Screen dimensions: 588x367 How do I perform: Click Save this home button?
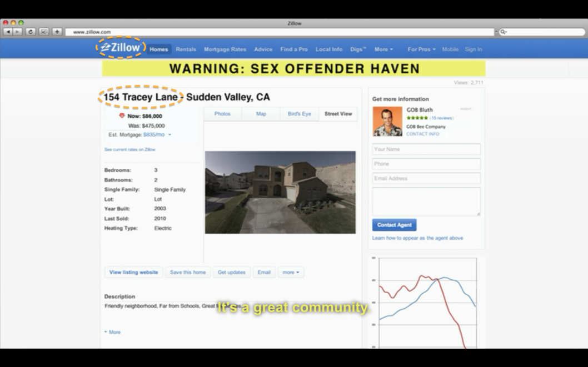pyautogui.click(x=188, y=272)
